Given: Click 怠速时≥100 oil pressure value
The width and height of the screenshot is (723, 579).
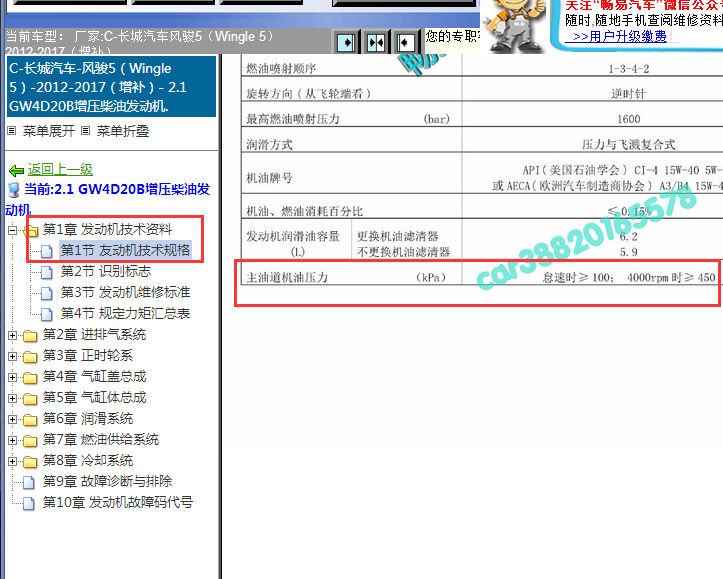Looking at the screenshot, I should click(x=577, y=278).
